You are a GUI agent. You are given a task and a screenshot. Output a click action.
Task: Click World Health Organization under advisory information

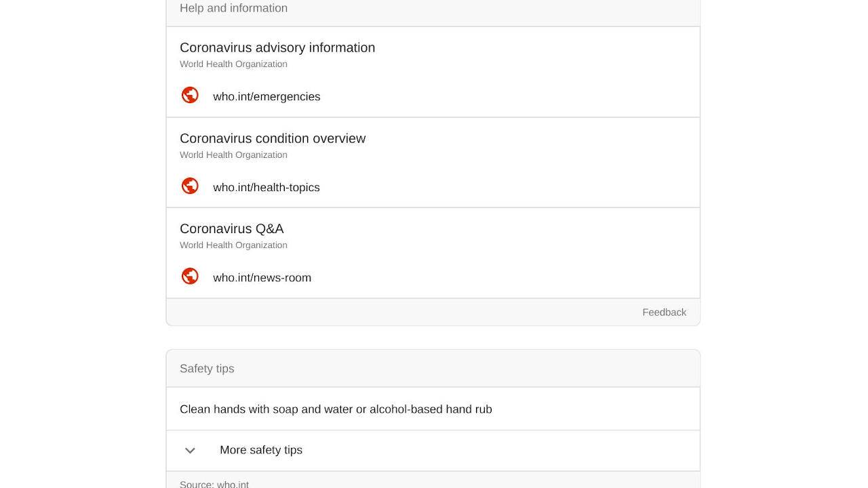click(x=233, y=64)
